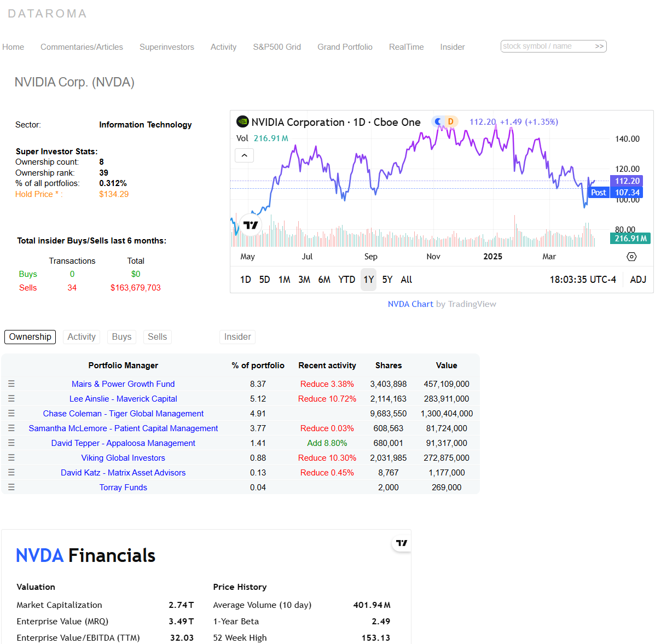This screenshot has height=644, width=655.
Task: Select 1D chart range
Action: (x=246, y=280)
